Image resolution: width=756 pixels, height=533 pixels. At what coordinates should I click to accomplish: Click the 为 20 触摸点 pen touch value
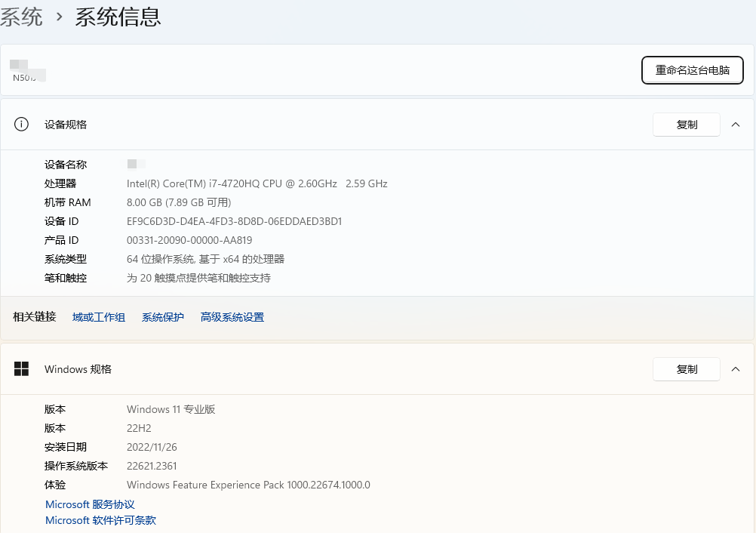(x=198, y=278)
